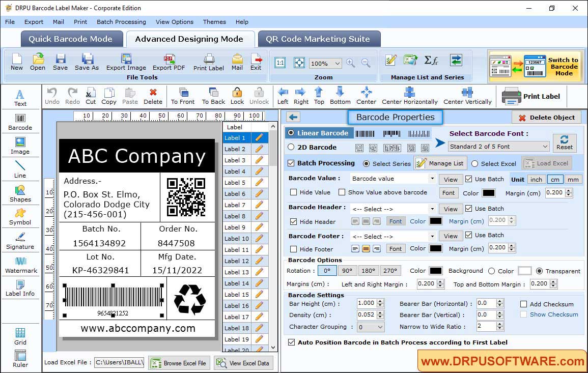Open the zoom percentage dropdown
The image size is (588, 373).
tap(325, 63)
